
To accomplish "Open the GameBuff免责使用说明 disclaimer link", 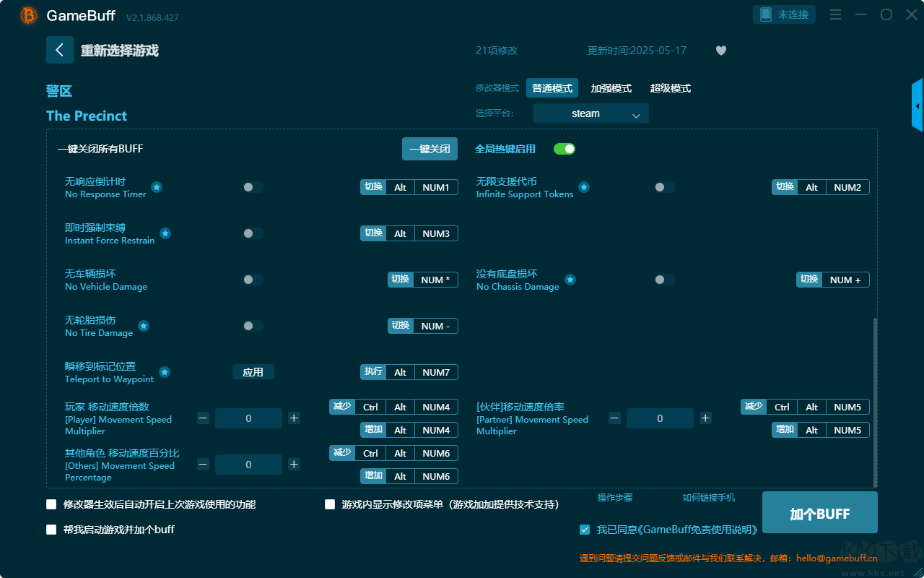I will coord(677,530).
